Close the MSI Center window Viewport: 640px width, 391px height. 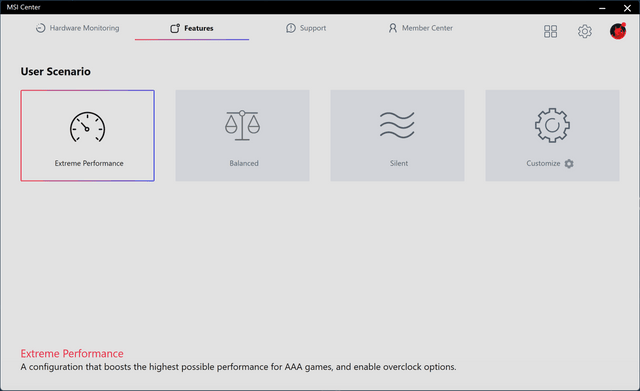(x=627, y=8)
